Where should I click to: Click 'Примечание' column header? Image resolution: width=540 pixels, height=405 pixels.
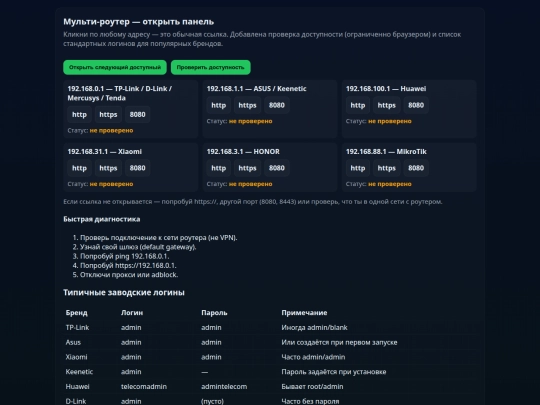(x=304, y=313)
